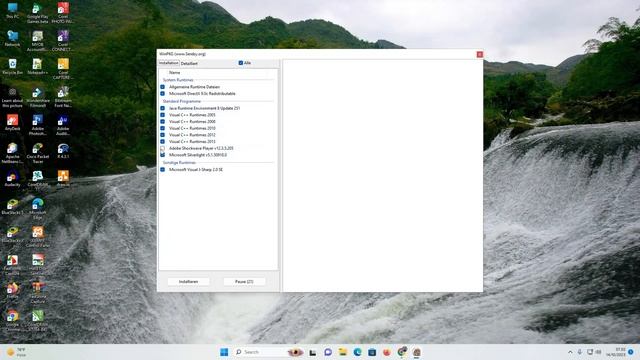
Task: Open Windows Start menu
Action: [x=224, y=352]
